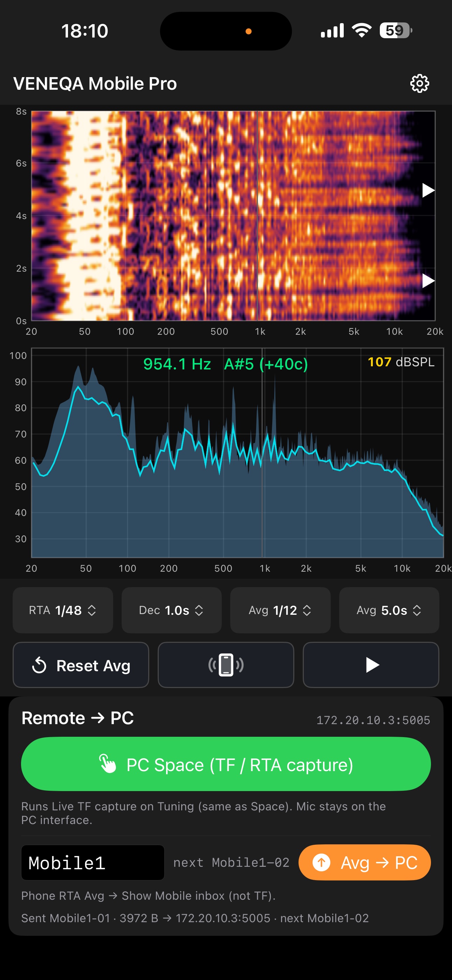The height and width of the screenshot is (980, 452).
Task: Tap the 18:10 clock in status bar
Action: pos(85,31)
